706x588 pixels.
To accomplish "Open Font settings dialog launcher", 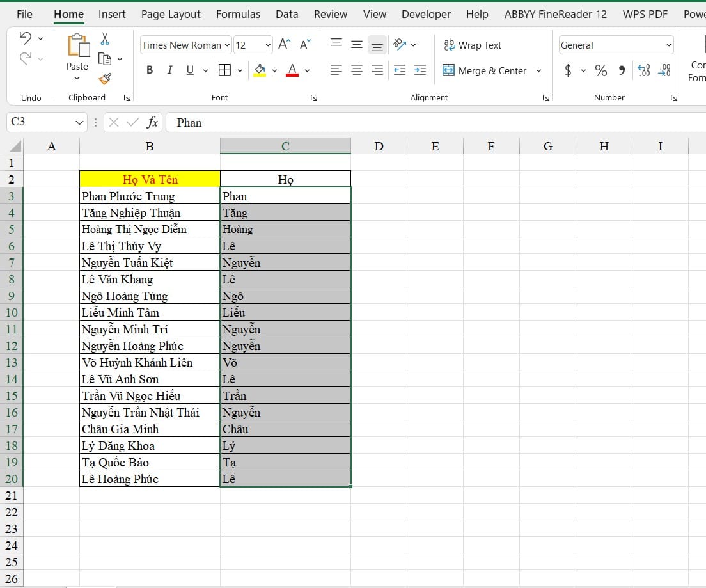I will click(314, 98).
